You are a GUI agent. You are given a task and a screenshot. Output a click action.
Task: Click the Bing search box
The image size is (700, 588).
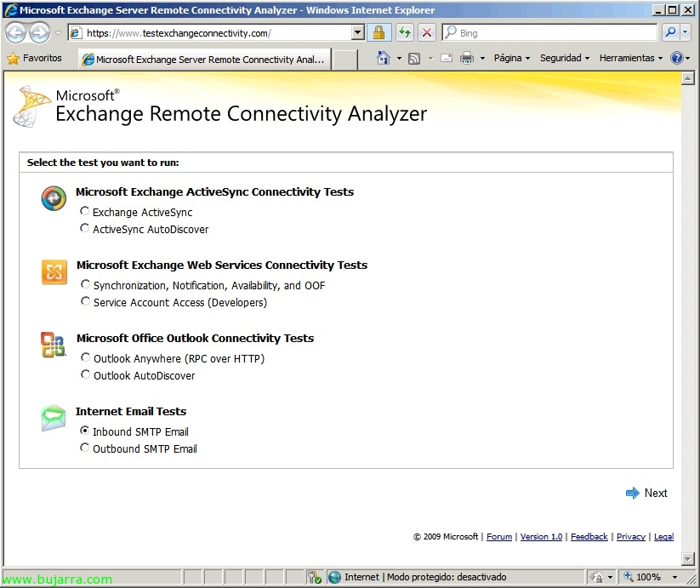click(549, 33)
